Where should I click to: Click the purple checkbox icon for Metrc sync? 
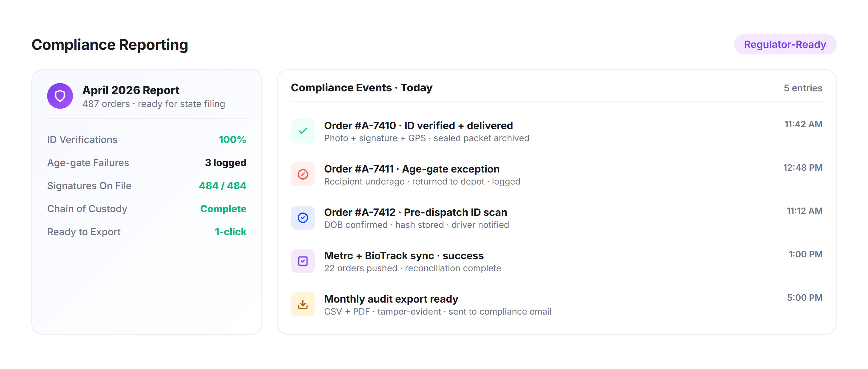pos(303,261)
